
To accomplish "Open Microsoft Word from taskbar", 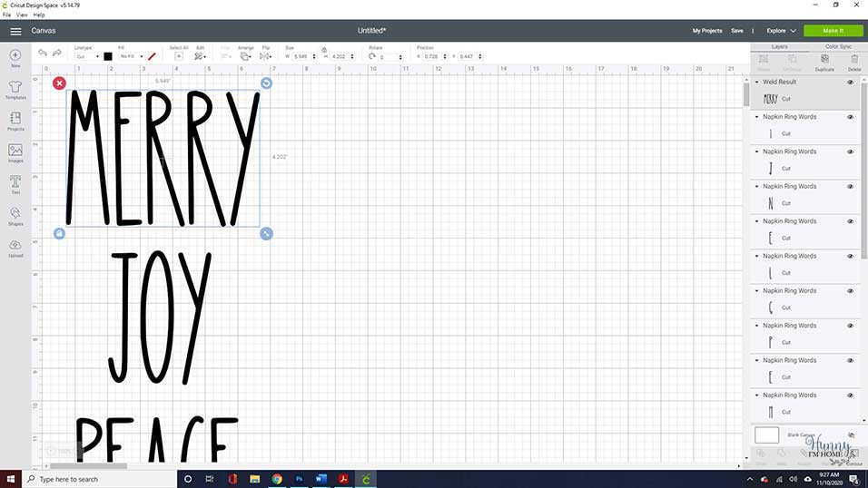I will [321, 479].
